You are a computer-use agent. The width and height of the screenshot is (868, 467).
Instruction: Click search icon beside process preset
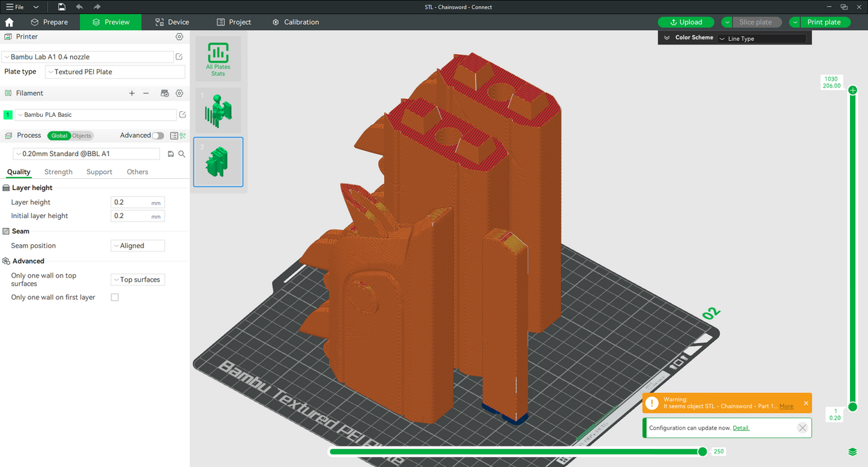pos(181,154)
